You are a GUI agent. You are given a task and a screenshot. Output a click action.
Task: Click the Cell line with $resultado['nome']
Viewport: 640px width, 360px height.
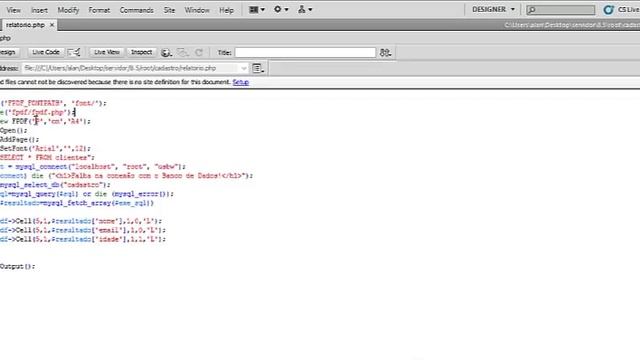pos(81,221)
